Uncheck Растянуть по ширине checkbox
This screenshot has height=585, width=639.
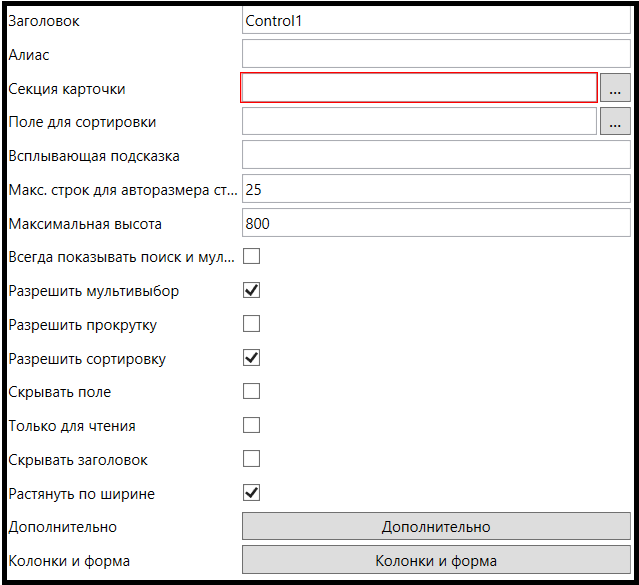pyautogui.click(x=252, y=493)
